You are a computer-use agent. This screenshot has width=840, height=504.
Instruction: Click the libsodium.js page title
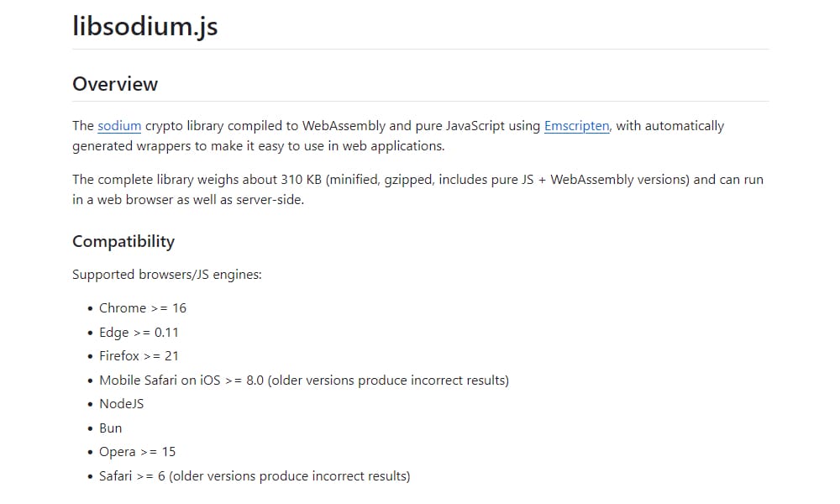point(145,25)
